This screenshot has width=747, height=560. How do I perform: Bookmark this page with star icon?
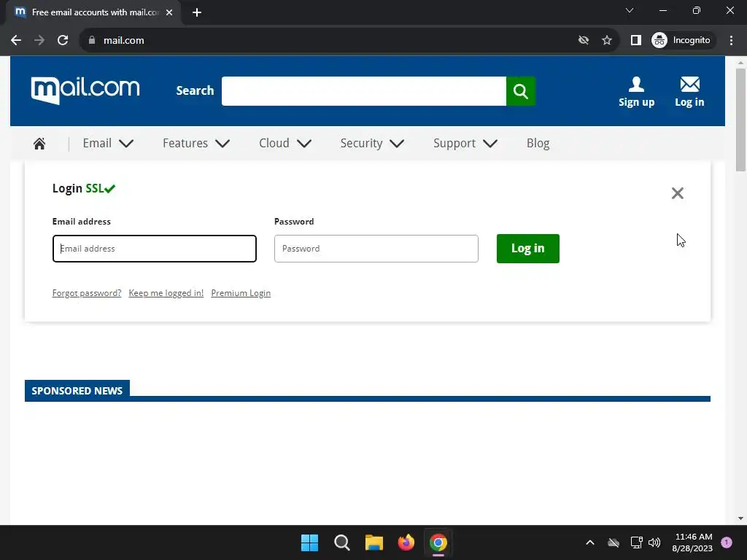[x=606, y=40]
